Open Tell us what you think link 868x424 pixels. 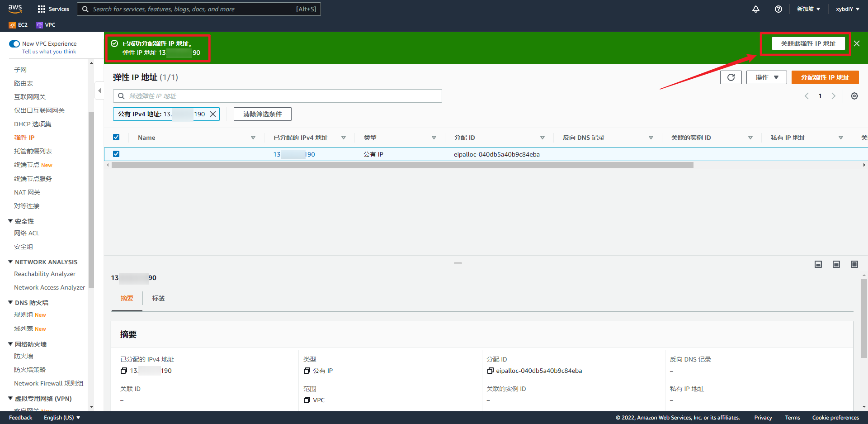tap(49, 52)
